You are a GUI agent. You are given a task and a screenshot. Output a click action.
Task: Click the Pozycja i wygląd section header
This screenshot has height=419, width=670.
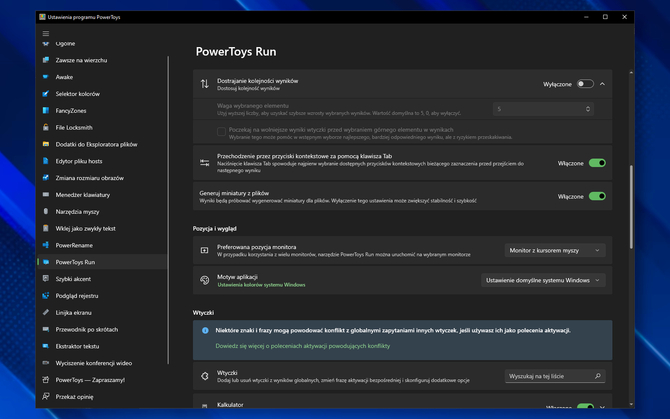tap(215, 229)
